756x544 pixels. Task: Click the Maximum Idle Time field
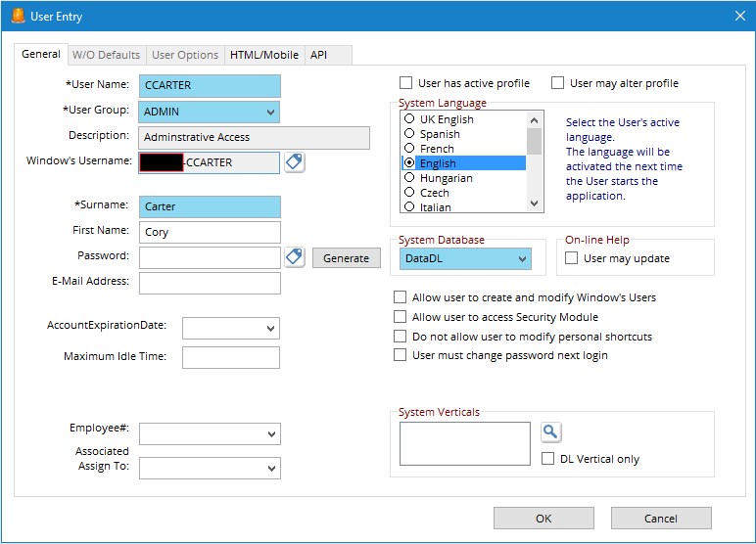[x=231, y=357]
